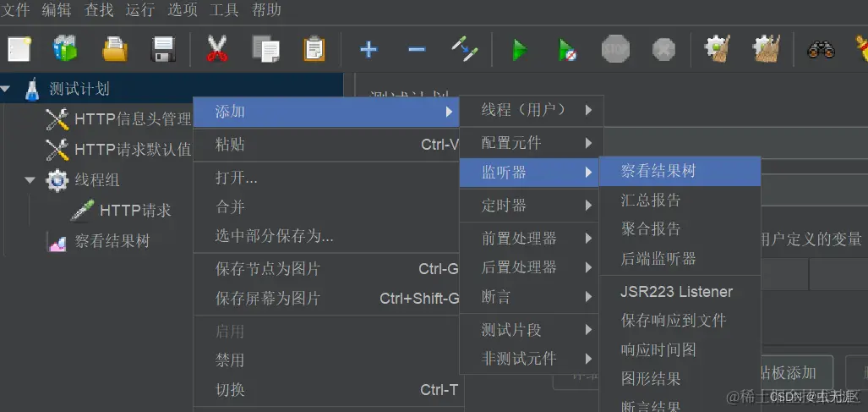The width and height of the screenshot is (868, 412).
Task: Click the Open file folder icon
Action: [x=115, y=49]
